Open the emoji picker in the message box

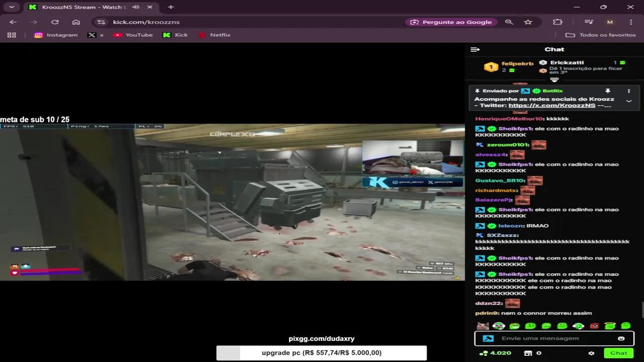[x=621, y=338]
